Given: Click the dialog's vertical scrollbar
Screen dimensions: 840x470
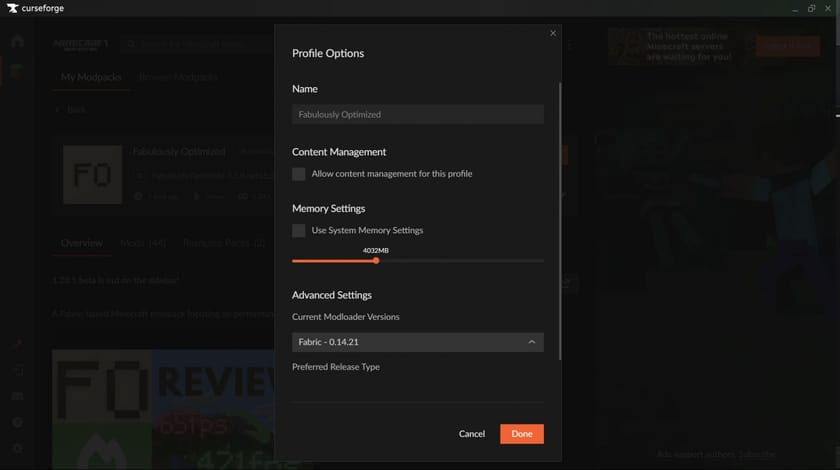Looking at the screenshot, I should click(x=560, y=220).
